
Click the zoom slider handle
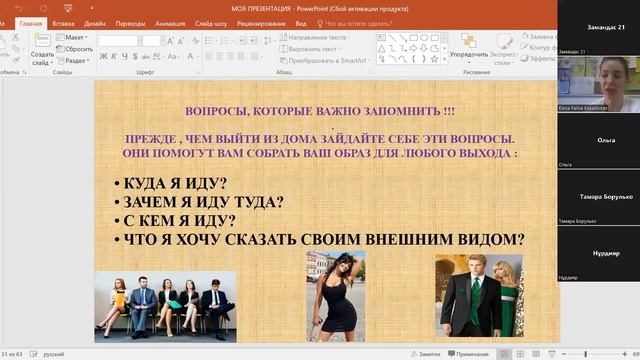[x=585, y=354]
